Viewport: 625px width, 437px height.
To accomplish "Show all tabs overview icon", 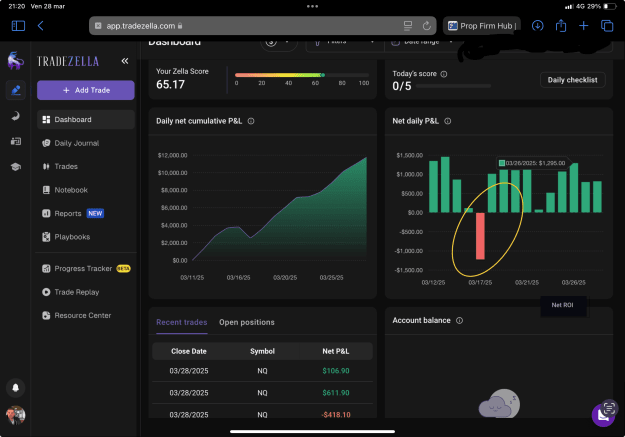I will pos(607,26).
